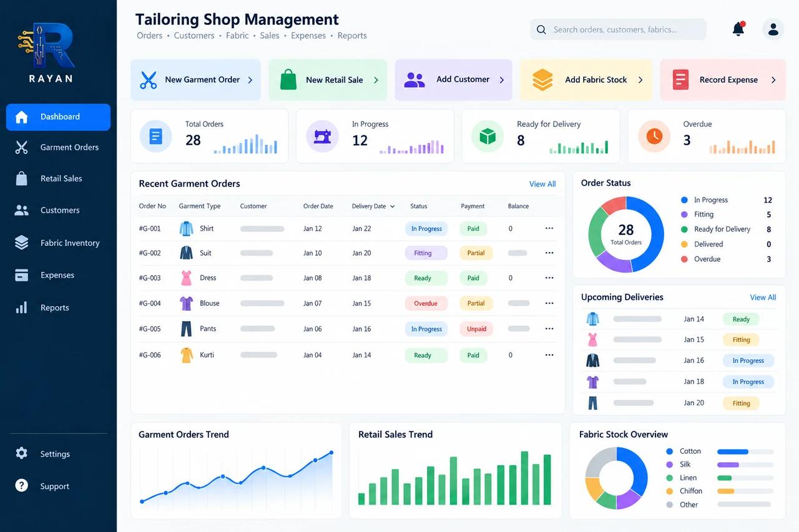
Task: Click the green shopping bag icon on New Retail Sale
Action: coord(288,80)
